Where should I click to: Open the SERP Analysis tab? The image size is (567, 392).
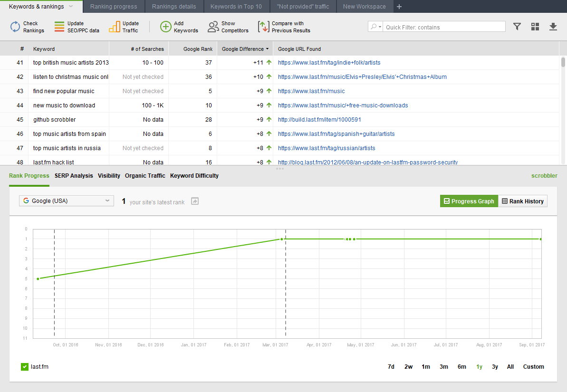74,175
